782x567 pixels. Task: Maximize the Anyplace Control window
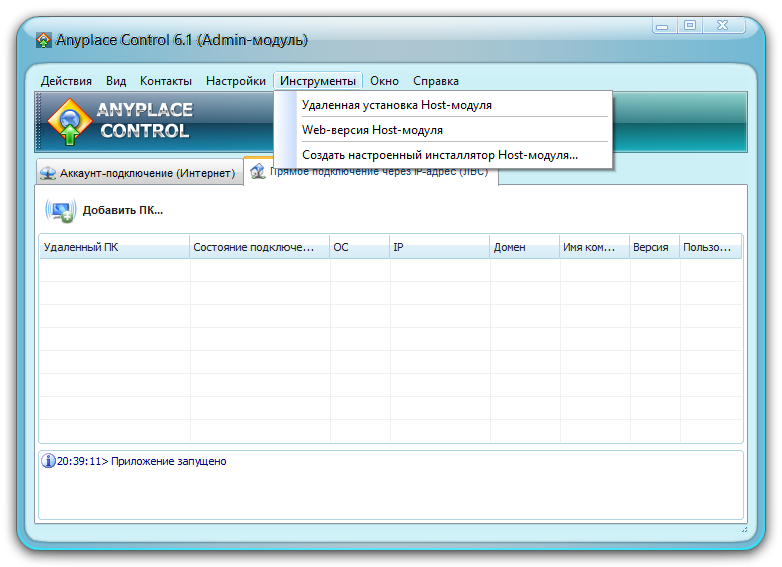tap(690, 25)
